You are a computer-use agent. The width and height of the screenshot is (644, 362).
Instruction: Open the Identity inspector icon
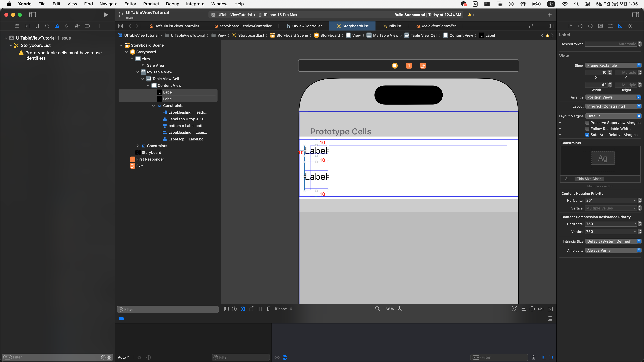click(x=600, y=26)
